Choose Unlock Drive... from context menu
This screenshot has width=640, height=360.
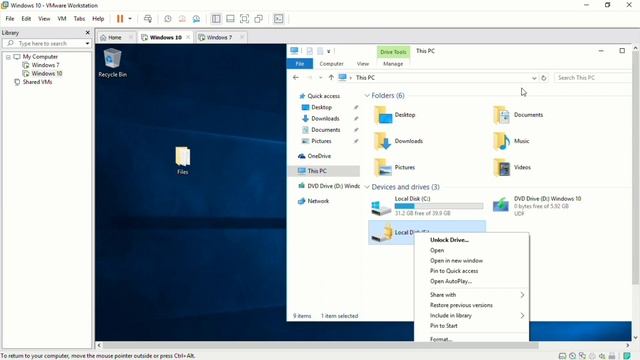pos(449,240)
